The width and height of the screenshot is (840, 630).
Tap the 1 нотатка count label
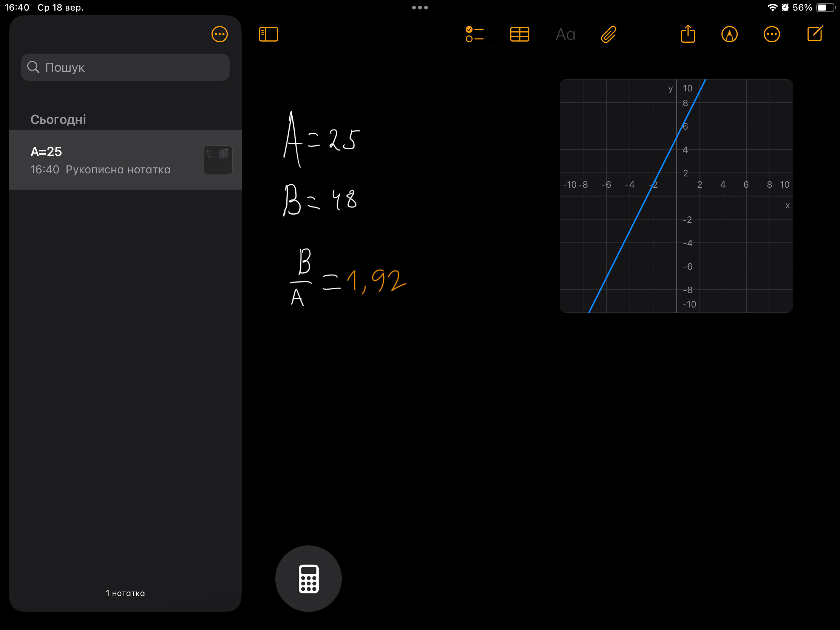click(x=125, y=593)
